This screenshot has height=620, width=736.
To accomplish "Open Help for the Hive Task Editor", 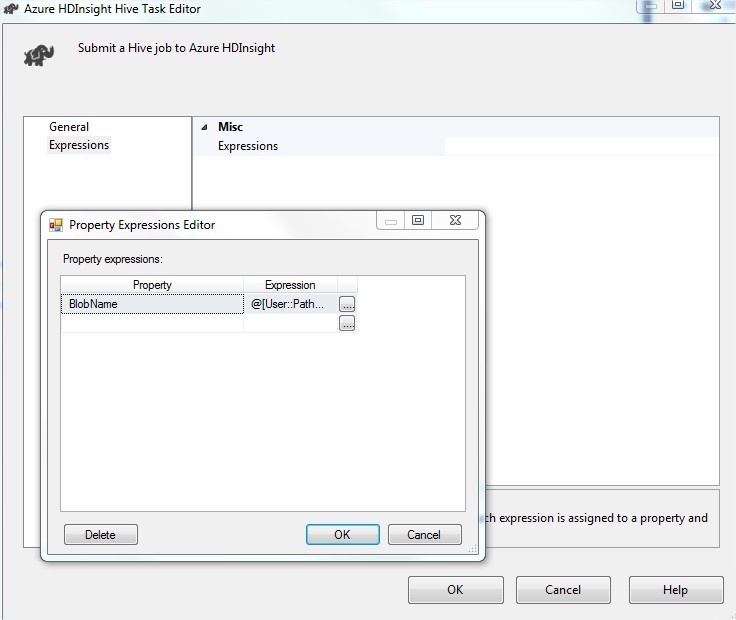I will (x=676, y=589).
